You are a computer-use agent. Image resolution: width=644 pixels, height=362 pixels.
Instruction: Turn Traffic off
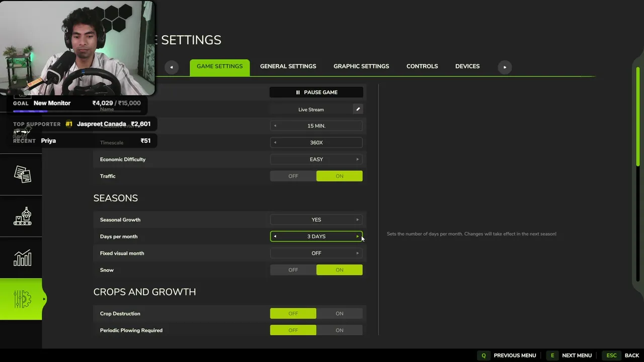click(293, 176)
